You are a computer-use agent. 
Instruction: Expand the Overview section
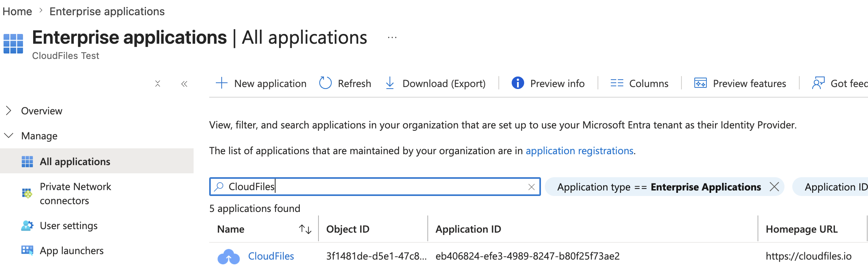9,111
